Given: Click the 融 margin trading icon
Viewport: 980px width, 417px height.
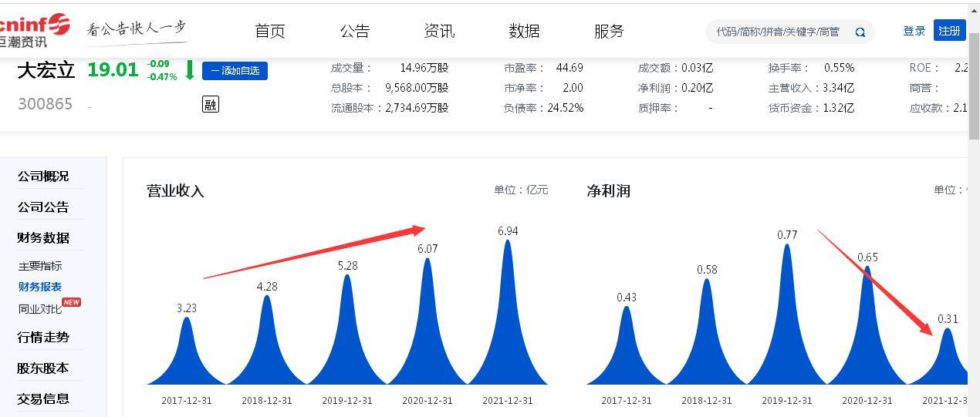Looking at the screenshot, I should pyautogui.click(x=211, y=104).
